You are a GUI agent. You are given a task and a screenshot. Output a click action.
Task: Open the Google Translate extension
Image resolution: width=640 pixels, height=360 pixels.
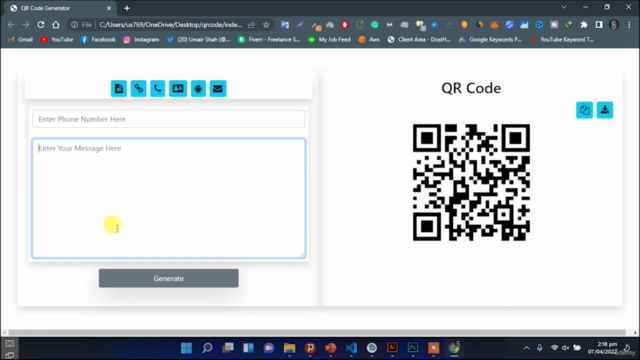click(285, 25)
